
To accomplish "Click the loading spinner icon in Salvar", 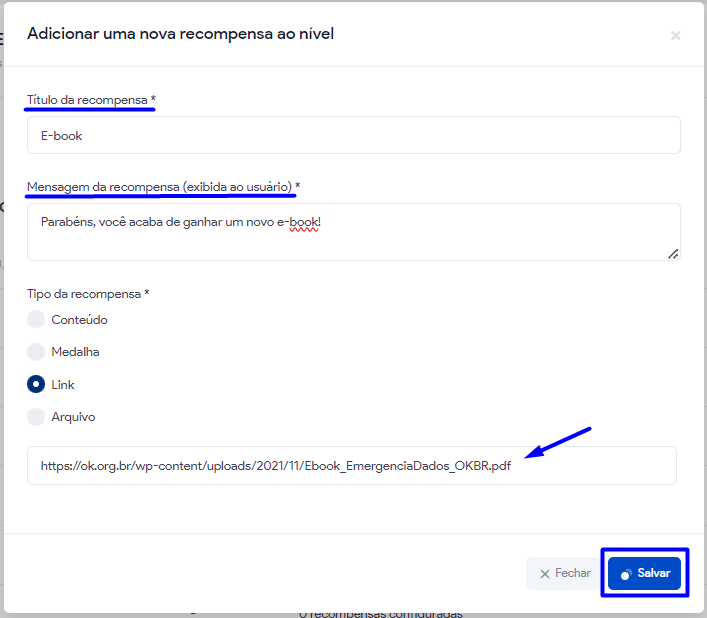I will [x=626, y=574].
